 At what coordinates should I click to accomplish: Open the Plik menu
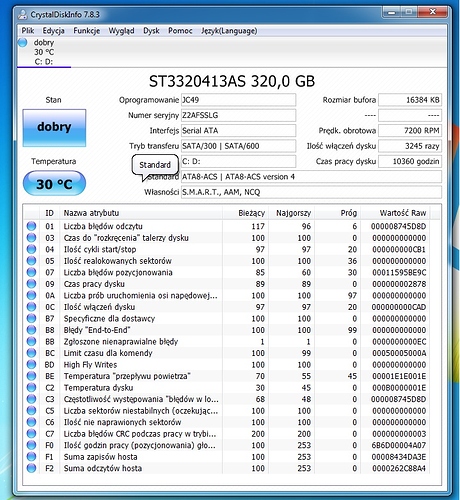click(28, 31)
